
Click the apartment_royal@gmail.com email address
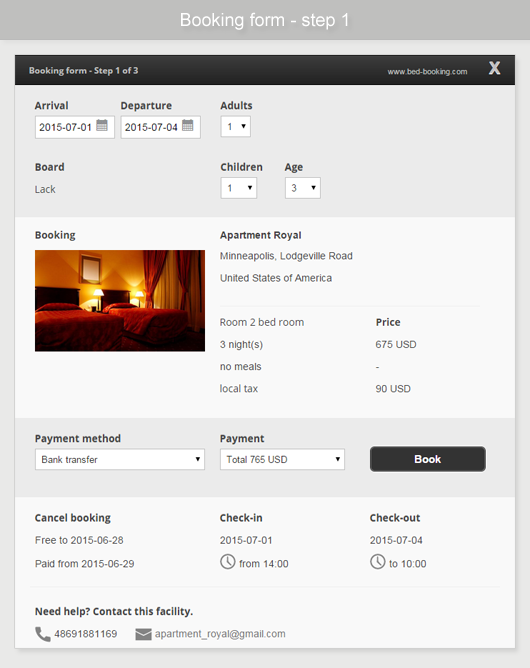(220, 634)
